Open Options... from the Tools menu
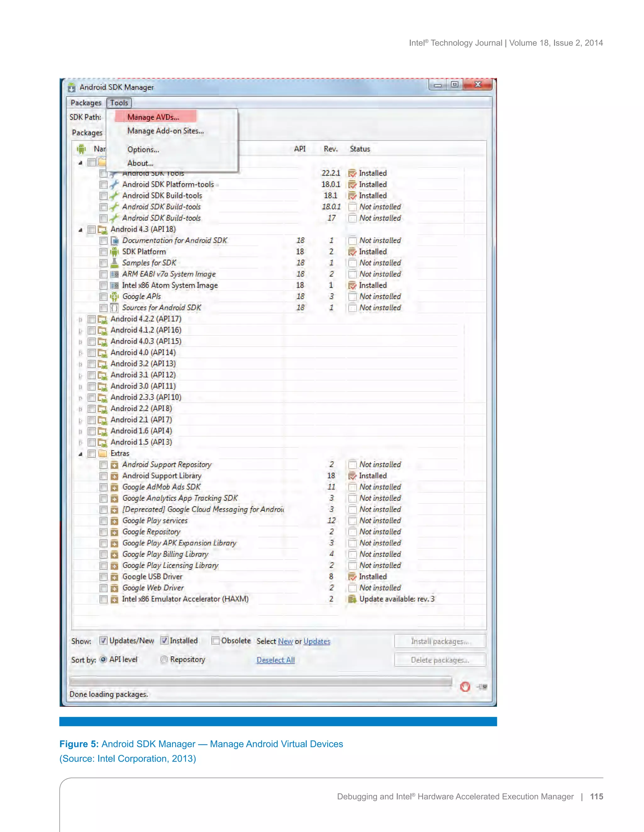Screen dimensions: 644x832 143,149
